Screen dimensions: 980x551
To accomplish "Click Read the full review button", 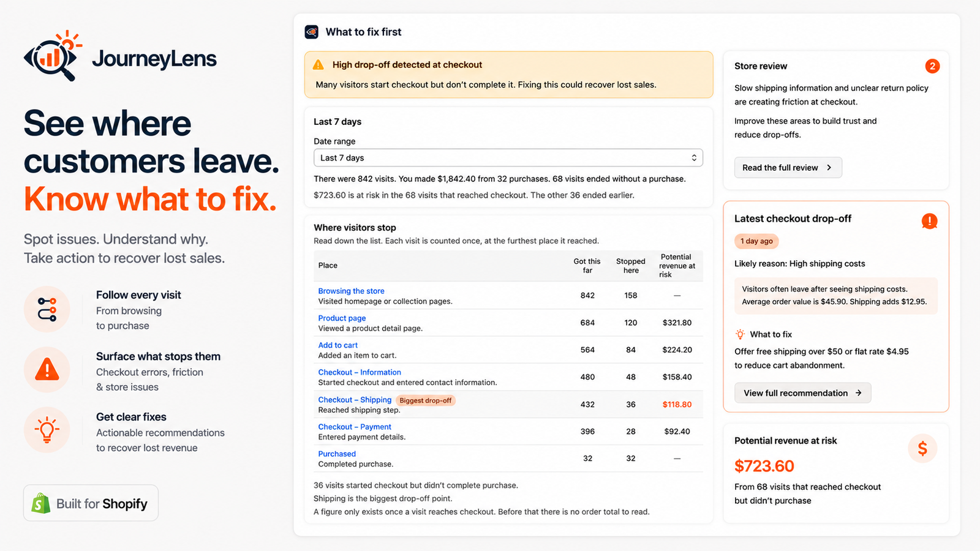I will (x=788, y=168).
